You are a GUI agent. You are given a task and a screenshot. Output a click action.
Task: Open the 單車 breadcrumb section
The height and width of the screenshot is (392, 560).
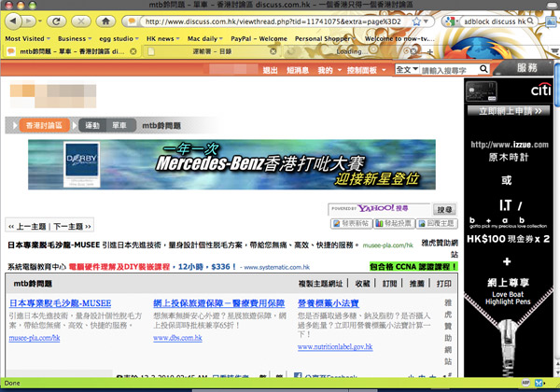(119, 125)
